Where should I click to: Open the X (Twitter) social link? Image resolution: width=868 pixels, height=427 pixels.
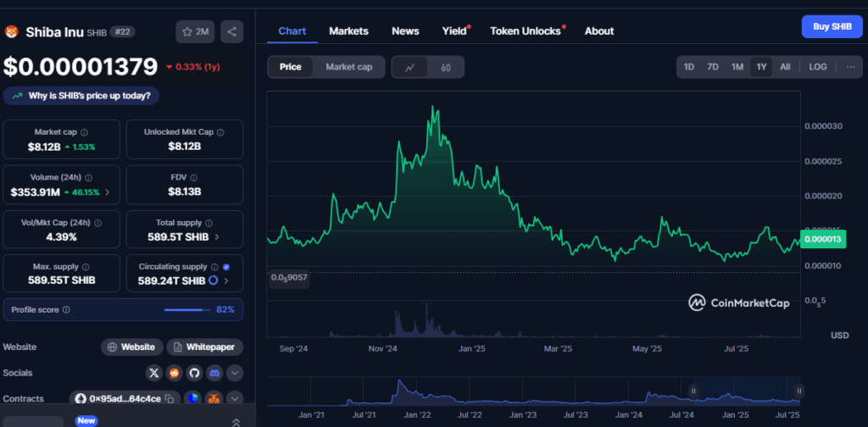point(154,374)
